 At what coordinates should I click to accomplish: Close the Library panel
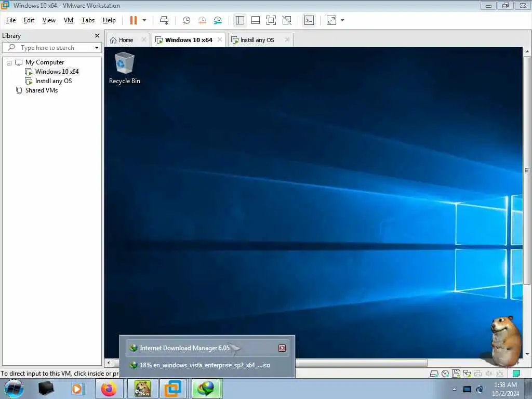[x=97, y=36]
